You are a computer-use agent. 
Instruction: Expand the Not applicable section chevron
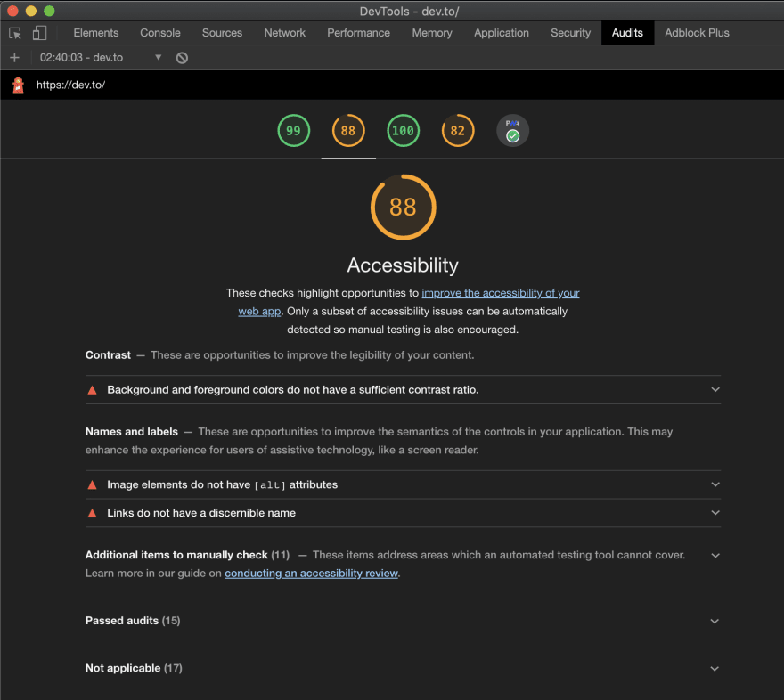coord(715,669)
